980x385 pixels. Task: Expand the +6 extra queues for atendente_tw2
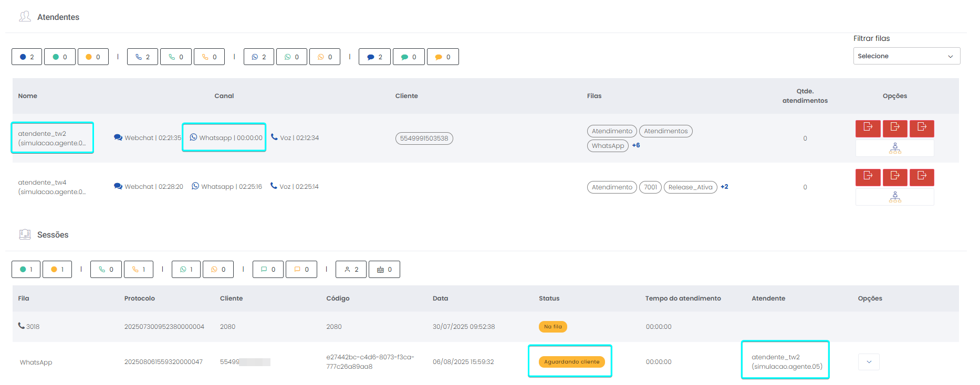coord(636,145)
